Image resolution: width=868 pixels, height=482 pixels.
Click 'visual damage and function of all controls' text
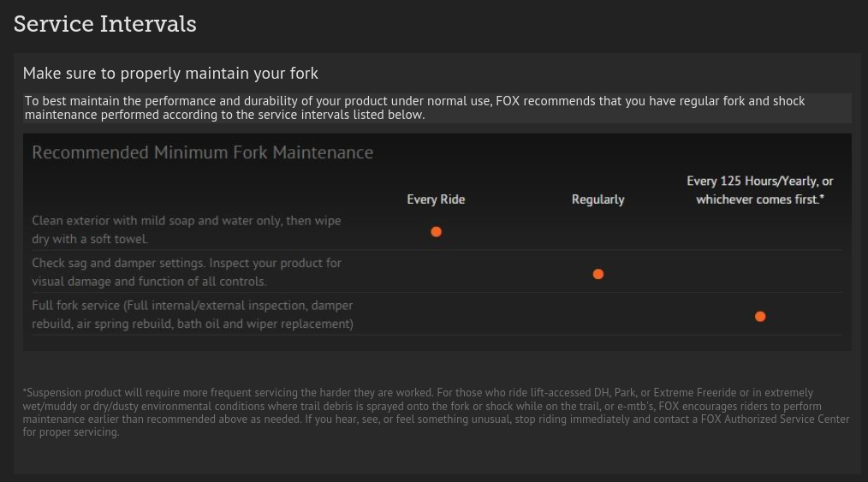click(x=150, y=281)
